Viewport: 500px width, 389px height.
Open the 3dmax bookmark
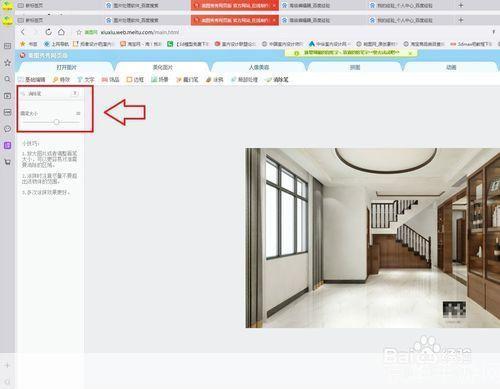coord(471,44)
